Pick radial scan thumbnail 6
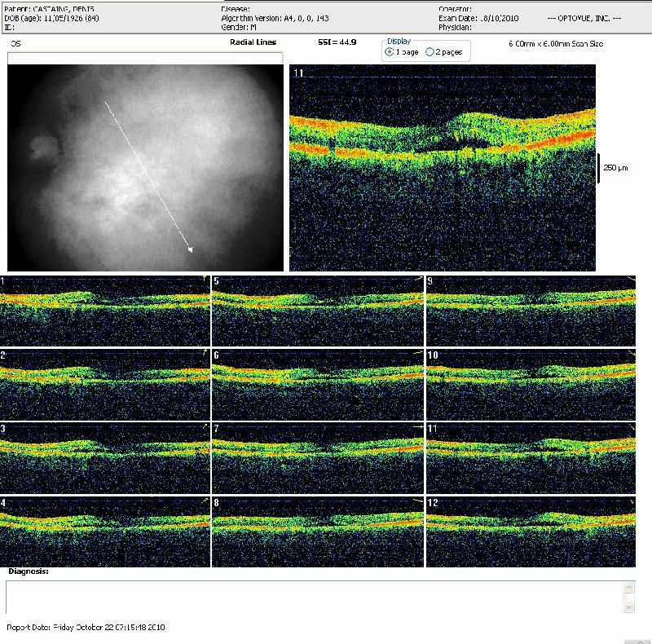The width and height of the screenshot is (652, 644). 317,385
